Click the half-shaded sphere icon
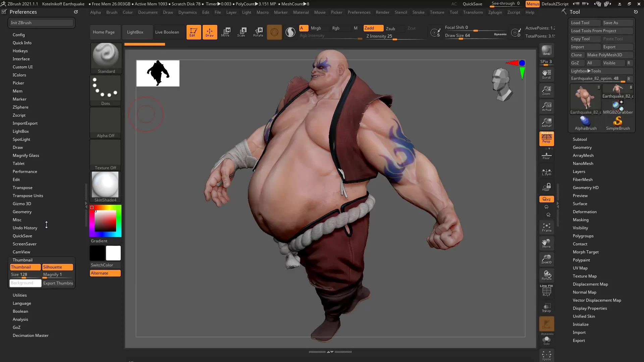 pyautogui.click(x=290, y=32)
